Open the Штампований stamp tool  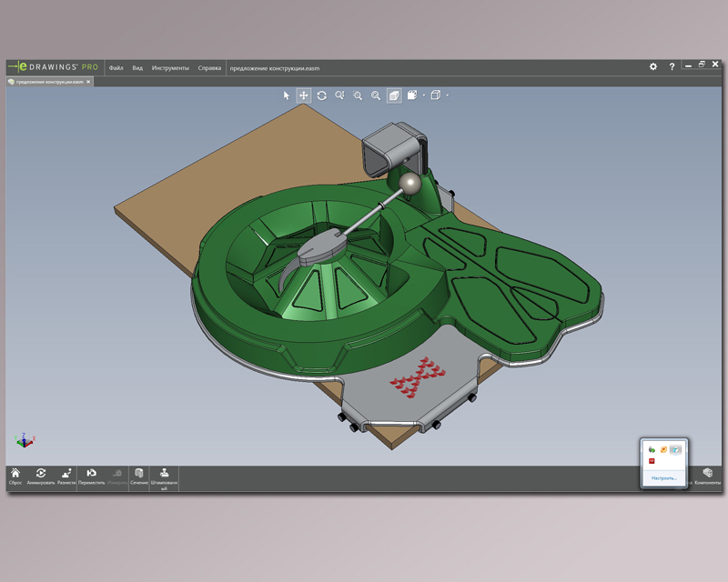point(164,478)
